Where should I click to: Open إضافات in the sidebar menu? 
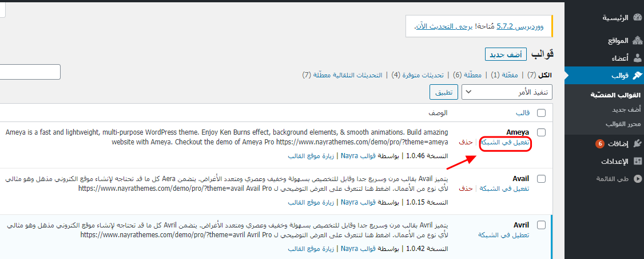(x=617, y=144)
